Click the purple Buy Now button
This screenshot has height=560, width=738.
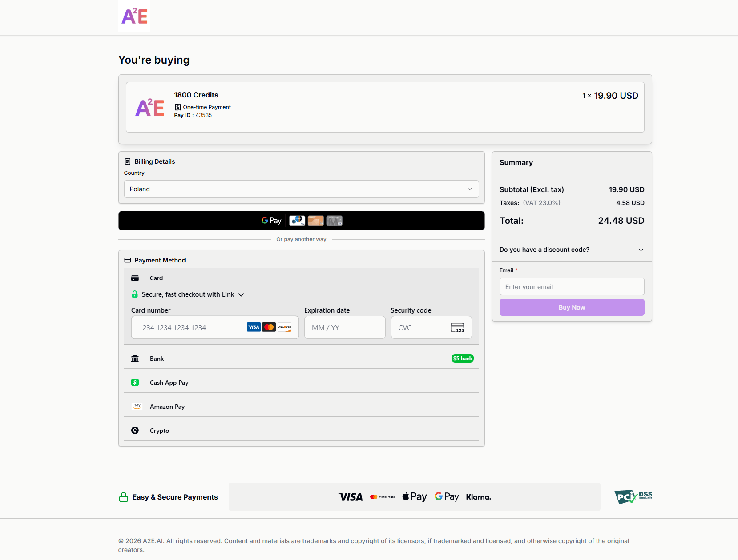572,307
